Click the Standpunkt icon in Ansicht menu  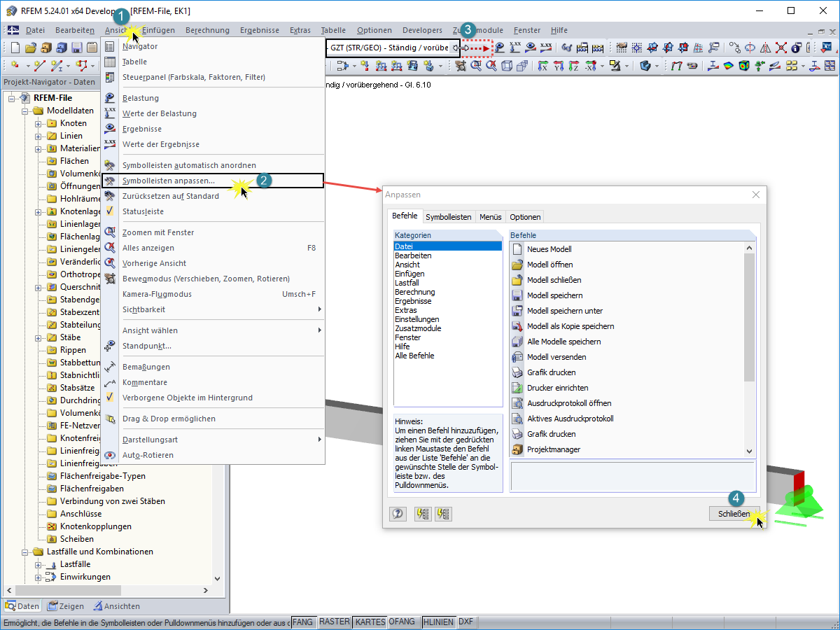110,346
